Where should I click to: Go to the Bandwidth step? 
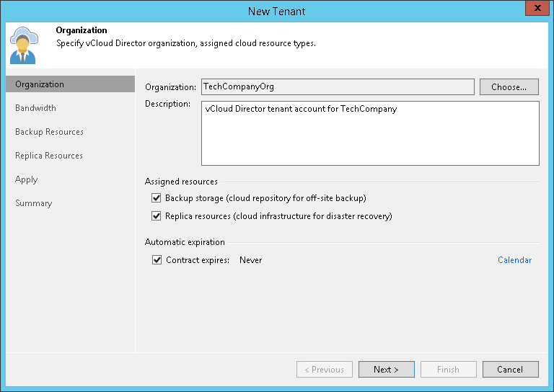[x=35, y=108]
